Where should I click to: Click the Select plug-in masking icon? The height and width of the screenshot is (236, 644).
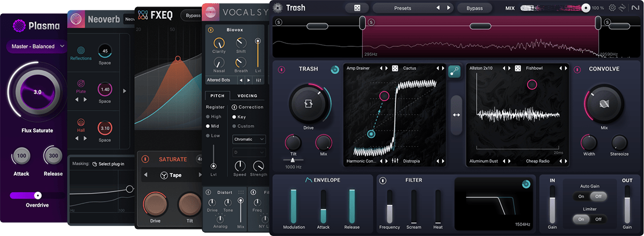point(95,163)
